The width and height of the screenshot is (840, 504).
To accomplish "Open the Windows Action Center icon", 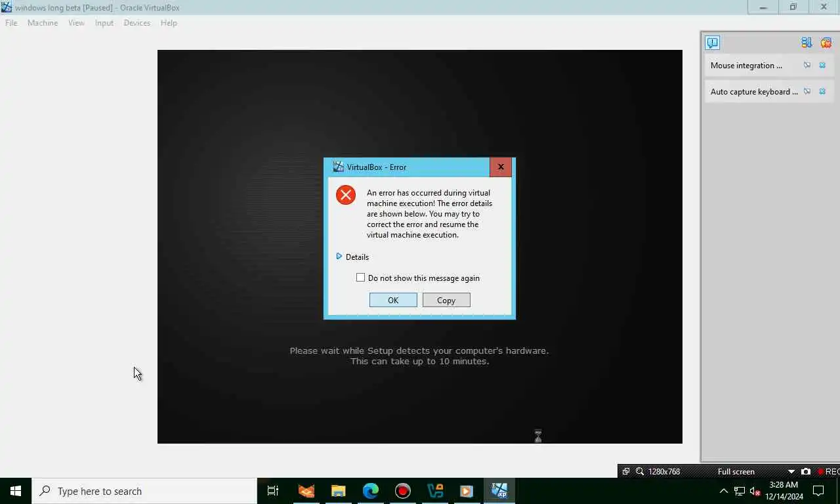I will [818, 491].
